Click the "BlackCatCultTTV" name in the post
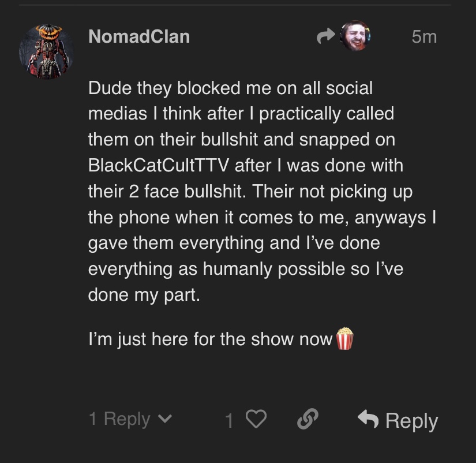Image resolution: width=476 pixels, height=463 pixels. click(x=159, y=166)
